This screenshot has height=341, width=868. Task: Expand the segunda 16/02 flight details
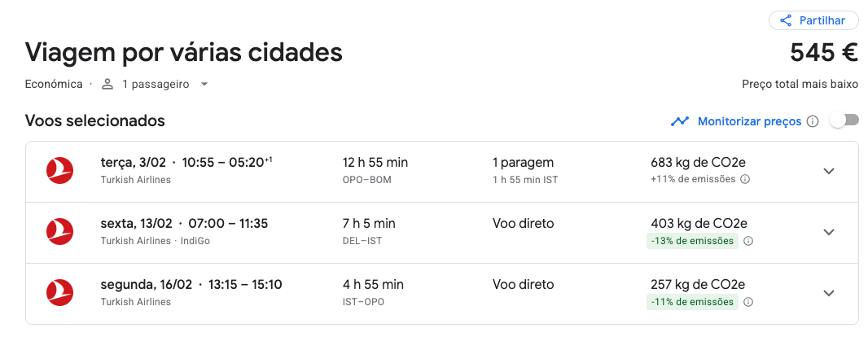829,293
